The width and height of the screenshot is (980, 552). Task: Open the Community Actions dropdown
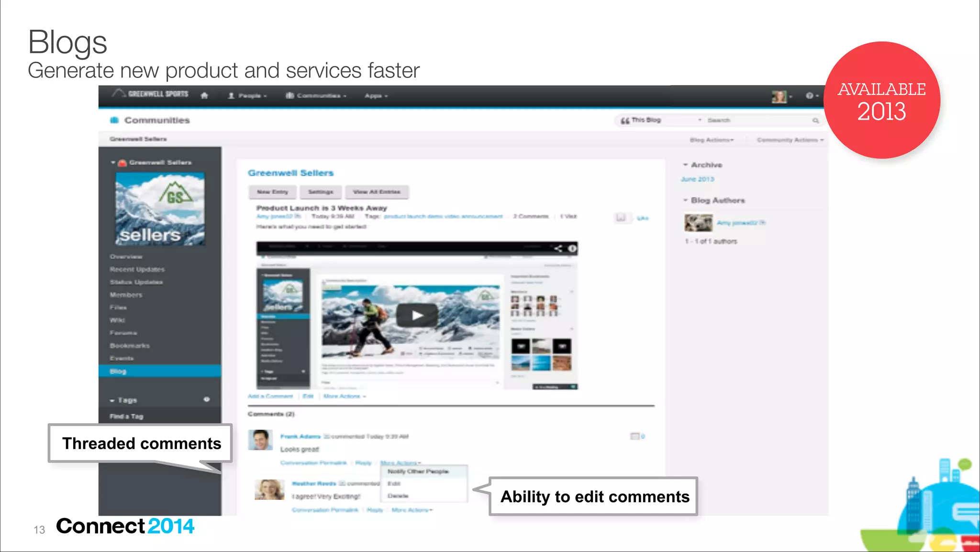click(790, 140)
